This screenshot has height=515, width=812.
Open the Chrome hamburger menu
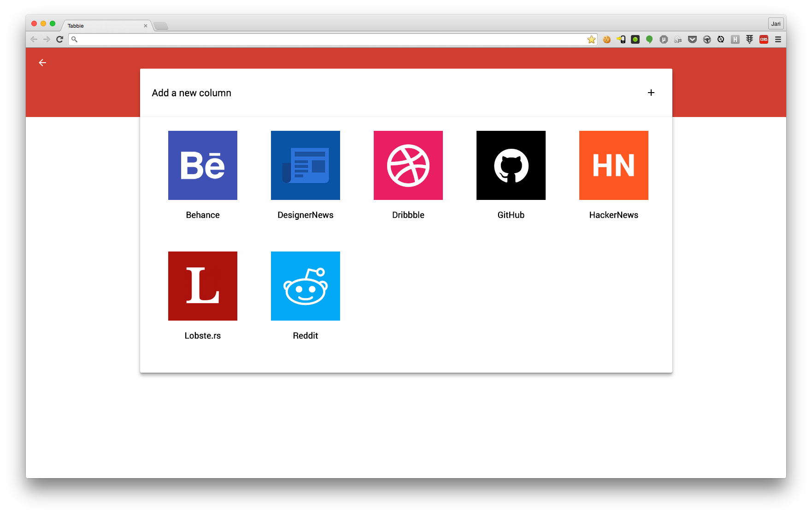778,40
